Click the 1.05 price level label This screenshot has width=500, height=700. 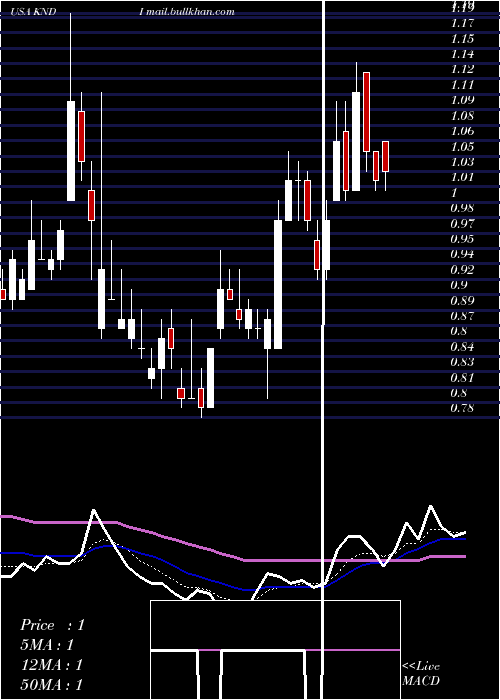tap(462, 147)
